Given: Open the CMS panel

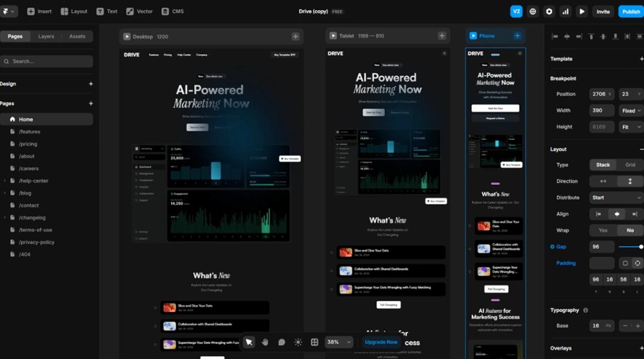Looking at the screenshot, I should click(172, 11).
